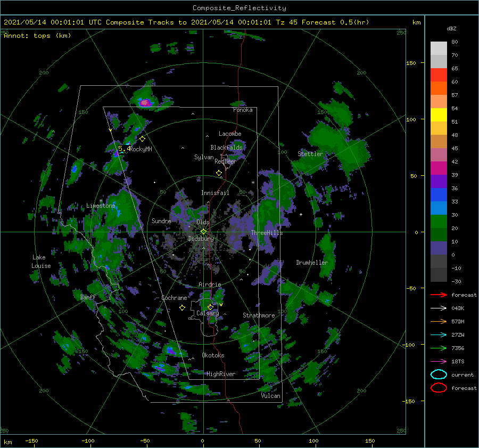The height and width of the screenshot is (448, 479).
Task: Click the Strathmore city label
Action: coord(259,315)
